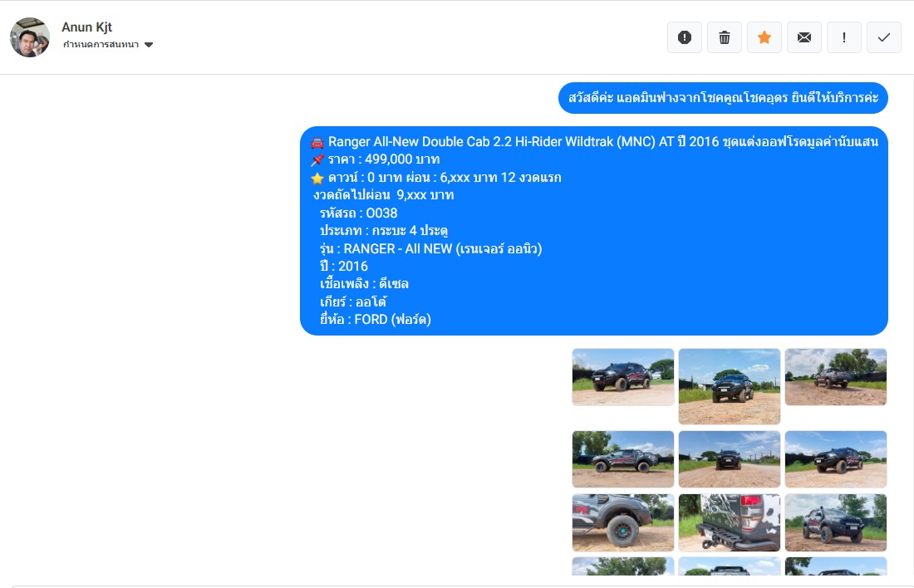Open first truck photo, front-left angle view
The image size is (914, 588).
pos(623,377)
